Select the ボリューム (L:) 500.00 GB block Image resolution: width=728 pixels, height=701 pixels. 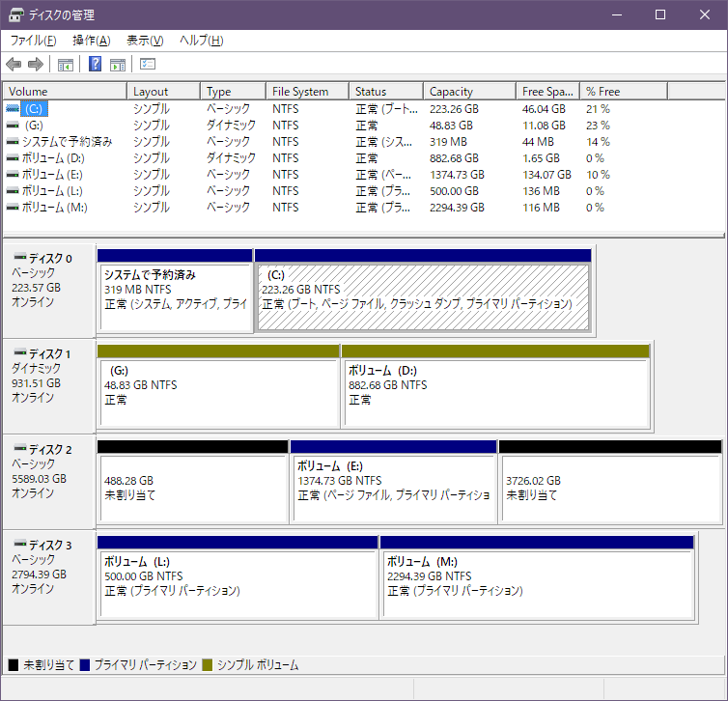click(x=238, y=577)
